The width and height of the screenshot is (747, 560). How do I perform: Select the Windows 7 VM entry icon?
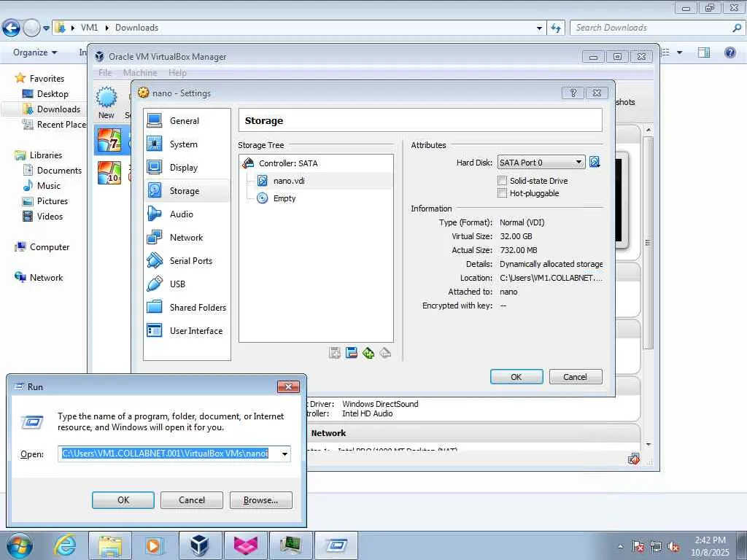coord(109,141)
